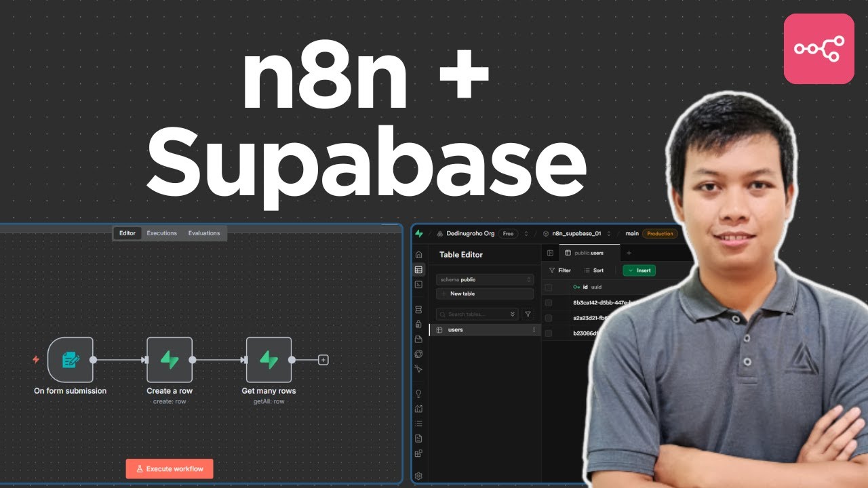Click the filter icon beside table search

coord(528,314)
